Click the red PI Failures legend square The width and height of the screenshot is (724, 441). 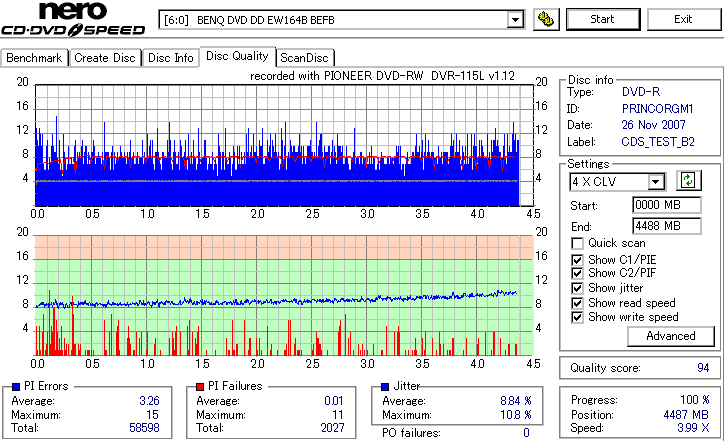[x=200, y=387]
